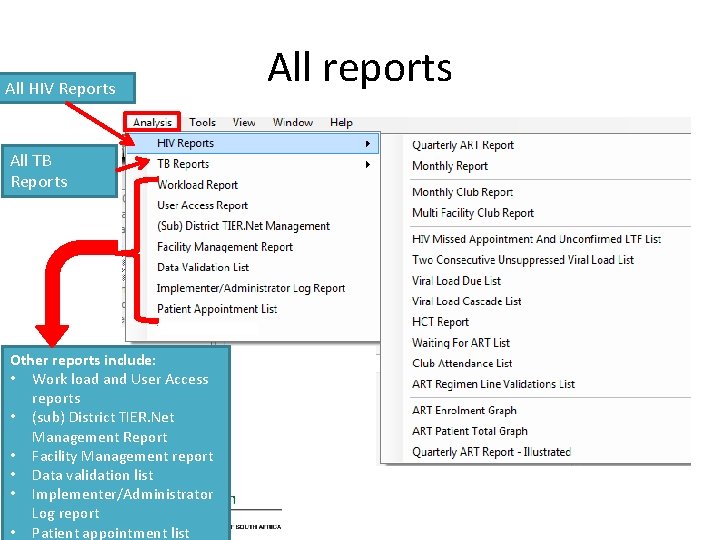Select Club Attendance List
Screen dimensions: 720x540
(x=462, y=363)
